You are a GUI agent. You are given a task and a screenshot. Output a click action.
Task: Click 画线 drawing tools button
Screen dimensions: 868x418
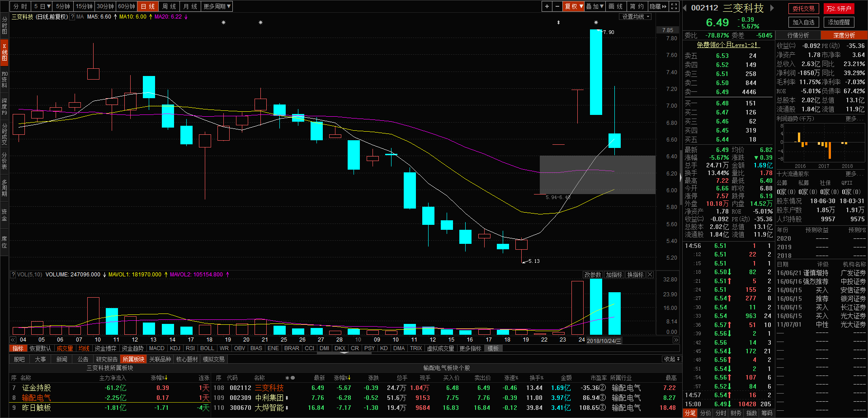(616, 6)
